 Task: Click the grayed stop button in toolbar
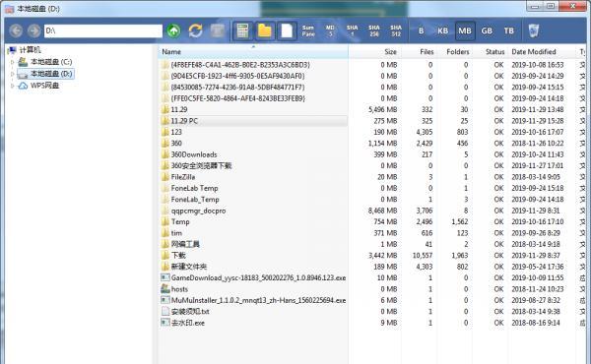coord(217,30)
